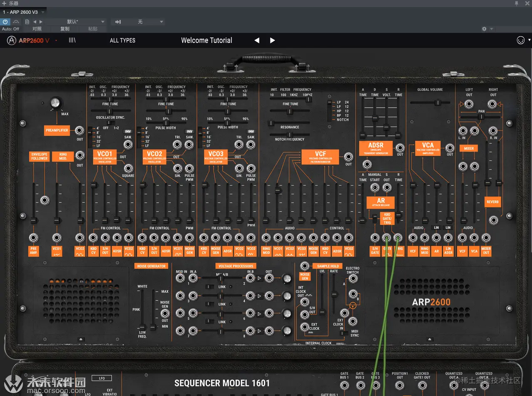Click the VCF OUT jack
Viewport: 532px width, 396px height.
tap(348, 157)
